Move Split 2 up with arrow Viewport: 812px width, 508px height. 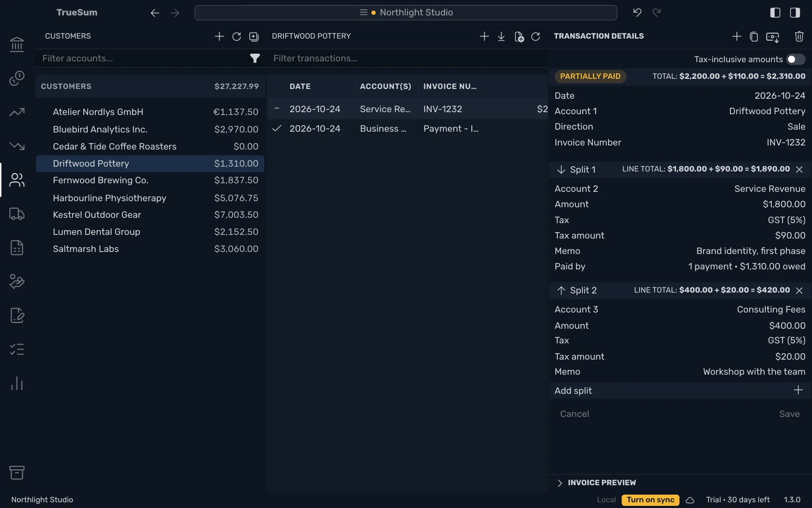[x=561, y=290]
